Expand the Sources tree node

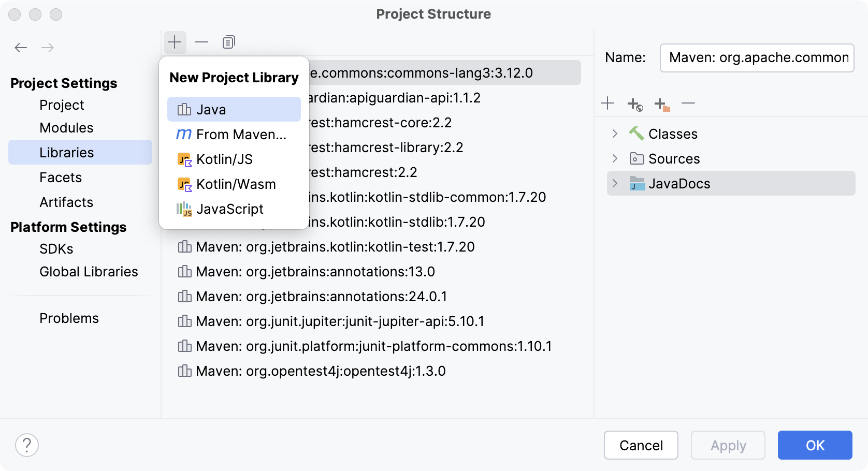click(615, 158)
